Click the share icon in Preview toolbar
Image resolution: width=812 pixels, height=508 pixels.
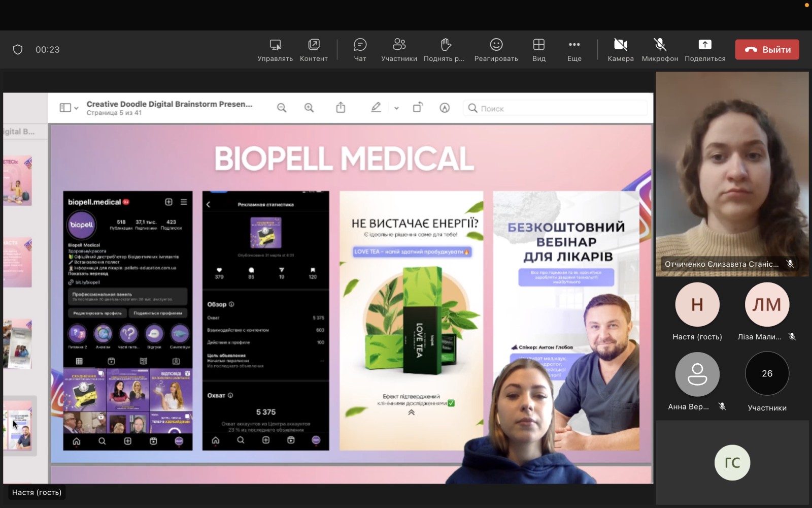(x=341, y=107)
